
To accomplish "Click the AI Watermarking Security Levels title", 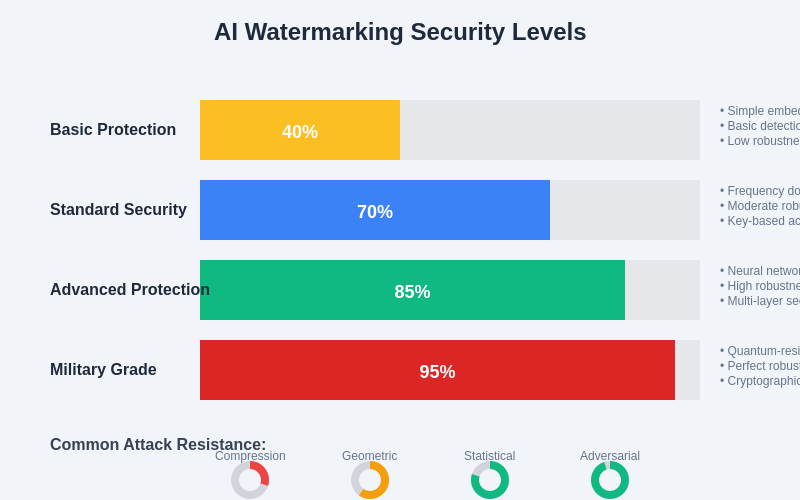I will pyautogui.click(x=400, y=32).
